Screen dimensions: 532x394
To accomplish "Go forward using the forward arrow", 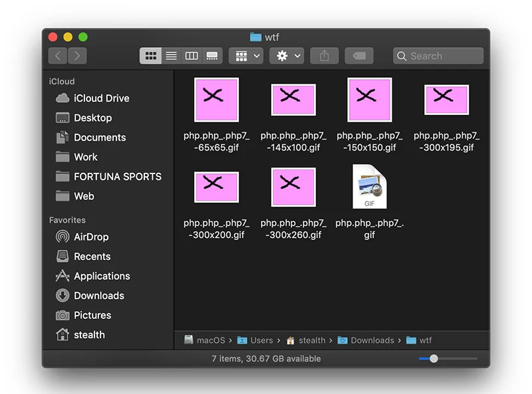I will [77, 56].
